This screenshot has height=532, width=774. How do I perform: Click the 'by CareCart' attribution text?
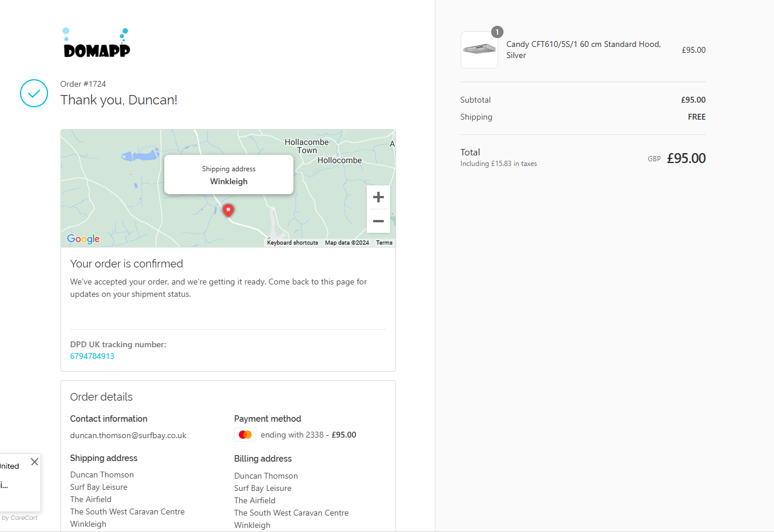(20, 517)
